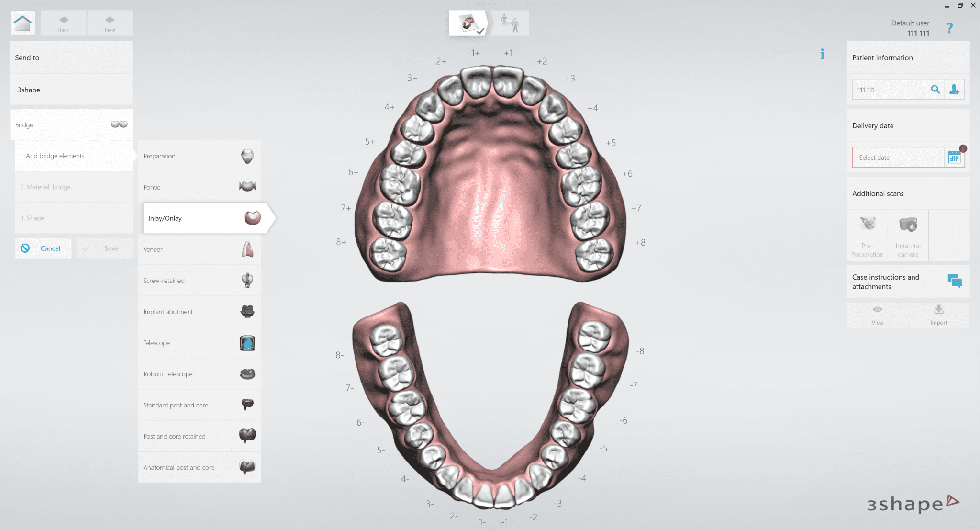Select the Pontic bridge element icon
Viewport: 980px width, 530px height.
(247, 187)
